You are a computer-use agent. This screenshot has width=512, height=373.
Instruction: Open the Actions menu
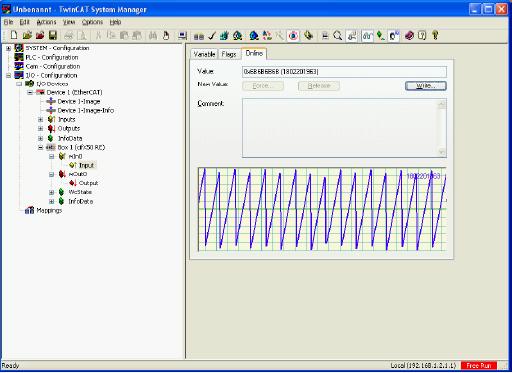[46, 22]
